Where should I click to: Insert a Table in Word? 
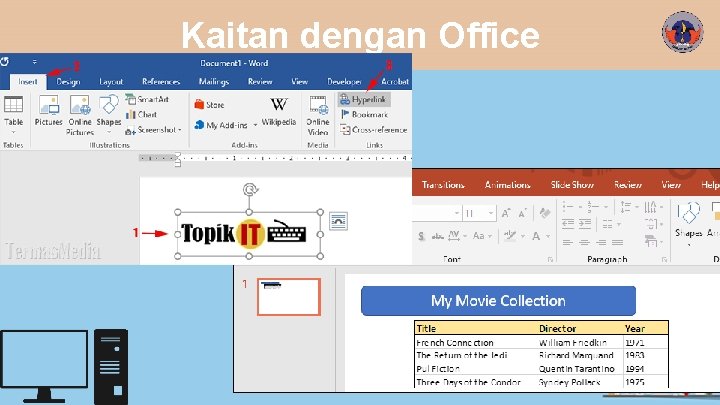click(x=13, y=114)
